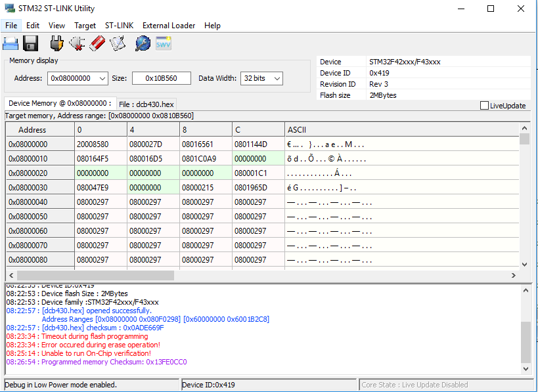Open the SWV viewer icon
The height and width of the screenshot is (392, 538).
point(164,43)
